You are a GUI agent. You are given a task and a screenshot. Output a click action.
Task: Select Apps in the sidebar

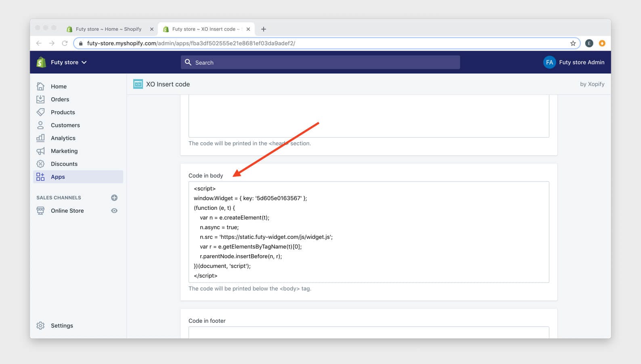(78, 177)
